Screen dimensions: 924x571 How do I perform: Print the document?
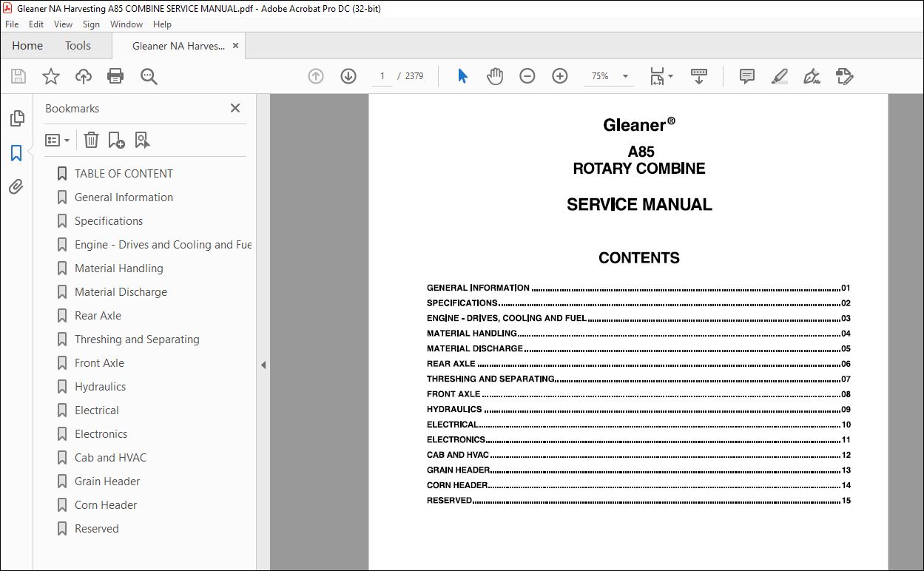[115, 76]
